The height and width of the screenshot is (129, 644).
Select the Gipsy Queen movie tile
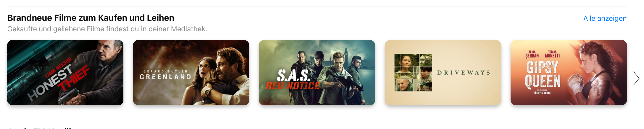coord(569,72)
